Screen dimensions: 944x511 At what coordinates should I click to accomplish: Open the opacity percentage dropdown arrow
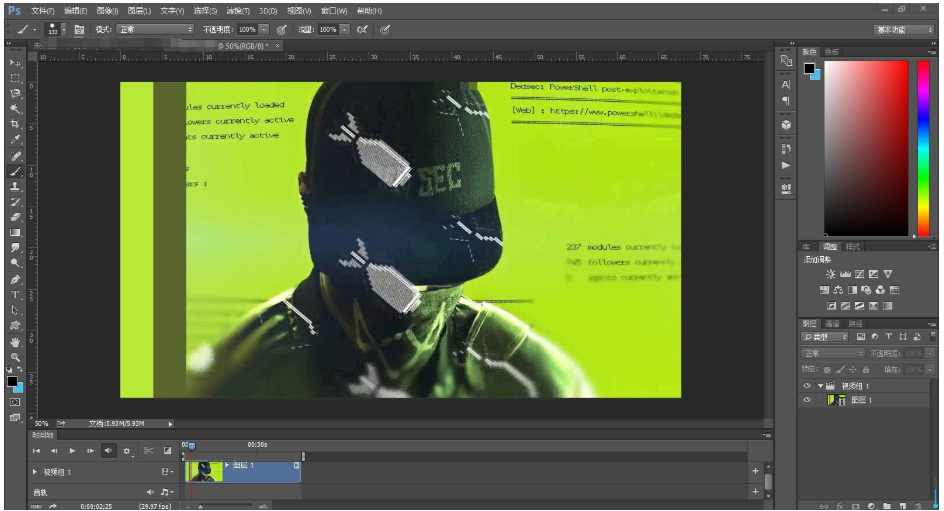(264, 30)
